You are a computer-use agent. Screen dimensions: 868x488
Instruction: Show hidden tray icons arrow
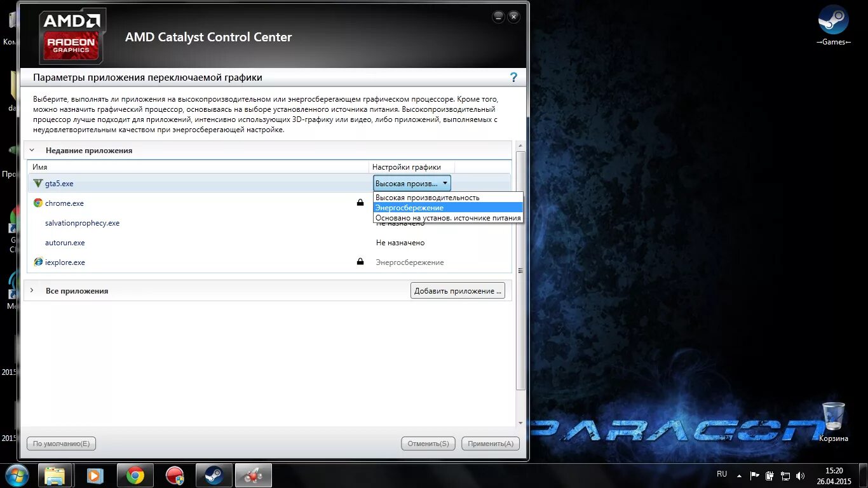tap(739, 475)
